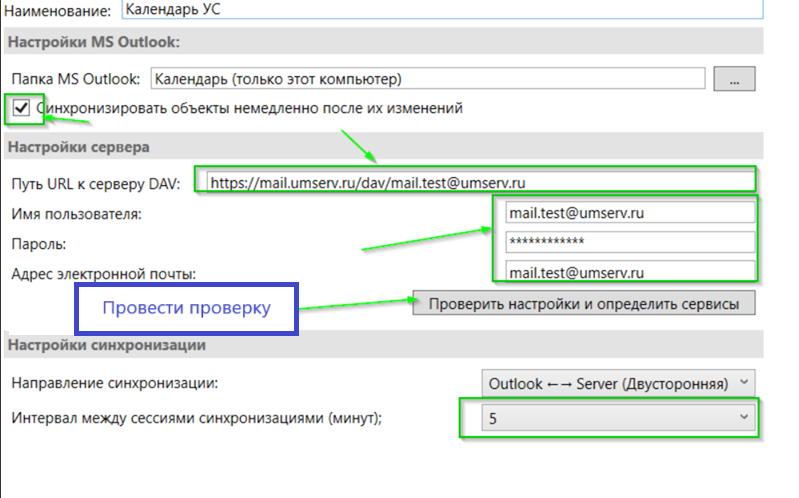Image resolution: width=799 pixels, height=498 pixels.
Task: Click the Имя пользователя label text
Action: pyautogui.click(x=77, y=213)
